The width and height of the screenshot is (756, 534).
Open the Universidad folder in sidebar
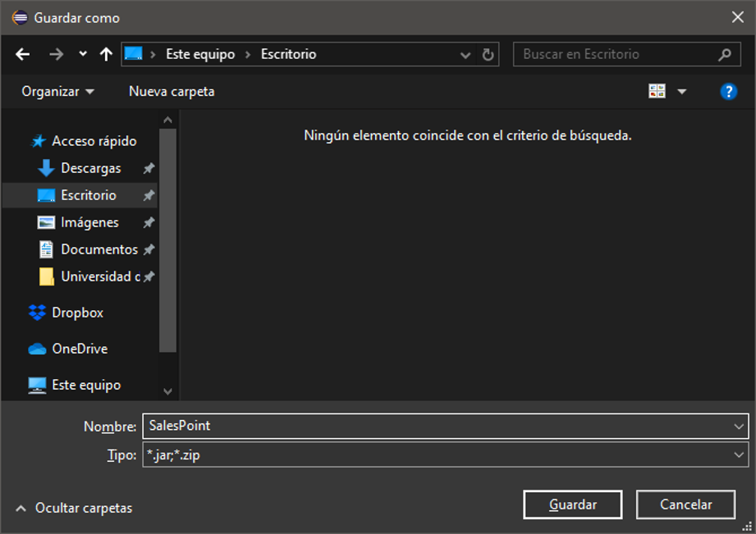pos(101,276)
